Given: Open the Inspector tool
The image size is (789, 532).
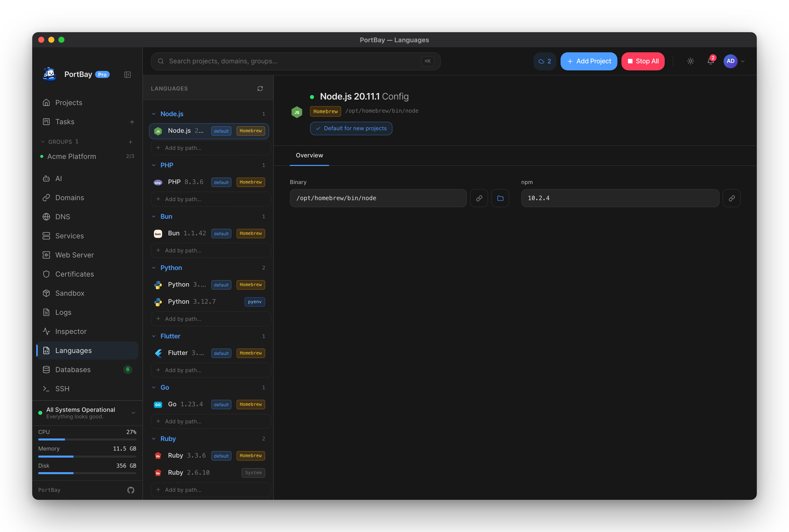Looking at the screenshot, I should (x=87, y=331).
